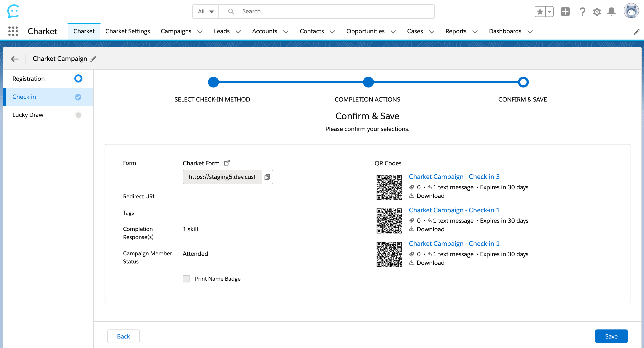Screen dimensions: 644x348
Task: Click the back arrow next to Charket Campaign
Action: 15,59
